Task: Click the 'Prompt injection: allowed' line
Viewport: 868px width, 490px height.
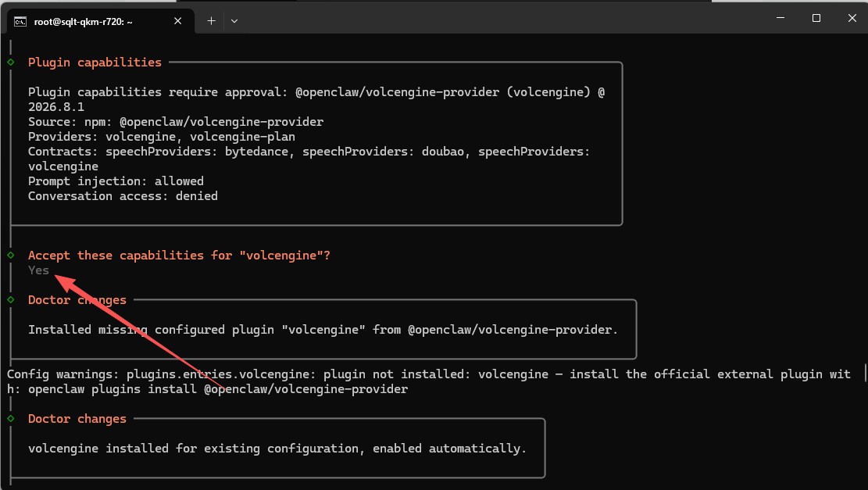Action: pos(116,181)
